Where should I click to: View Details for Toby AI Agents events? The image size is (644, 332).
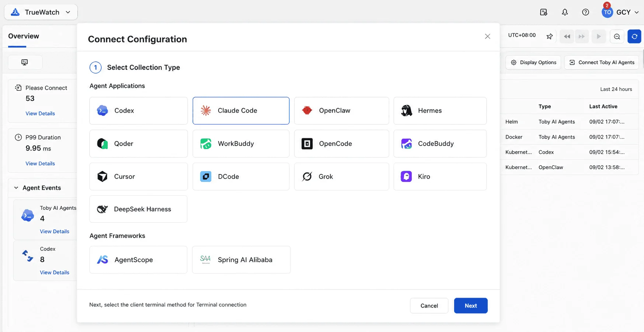(x=55, y=231)
